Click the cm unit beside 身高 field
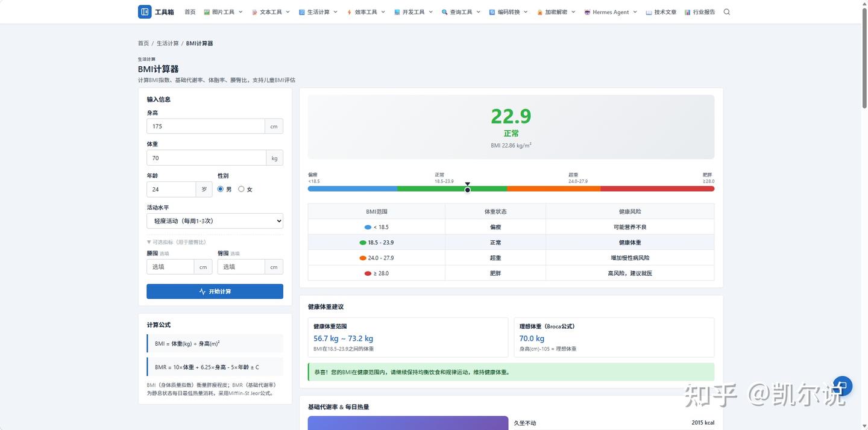 pos(274,126)
